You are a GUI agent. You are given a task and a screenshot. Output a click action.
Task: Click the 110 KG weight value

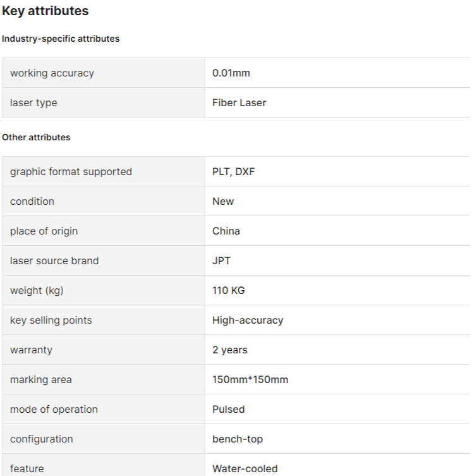[228, 291]
